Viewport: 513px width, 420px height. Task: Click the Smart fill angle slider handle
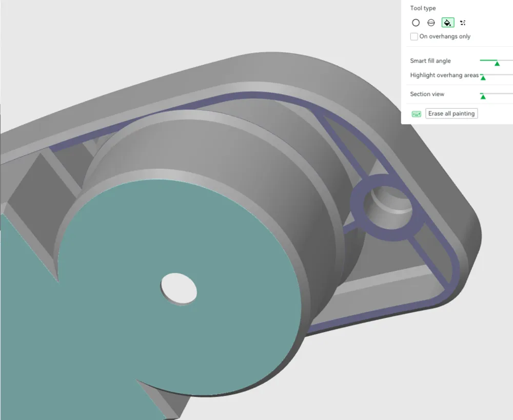click(x=497, y=63)
